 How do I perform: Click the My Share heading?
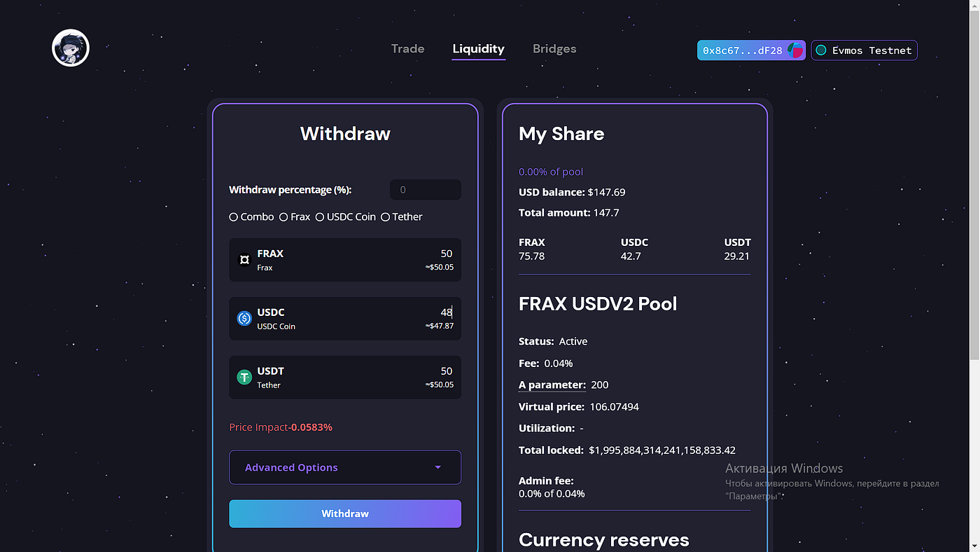(x=561, y=134)
